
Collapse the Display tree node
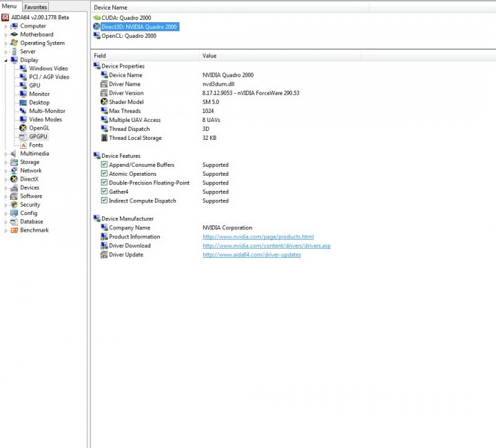pyautogui.click(x=6, y=61)
